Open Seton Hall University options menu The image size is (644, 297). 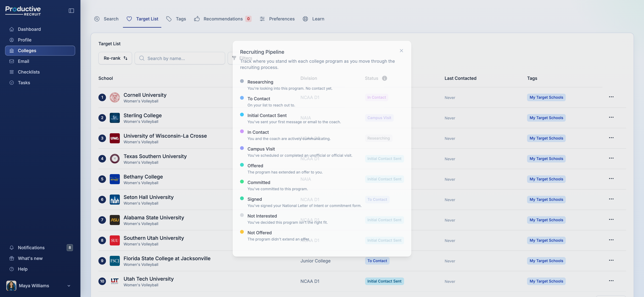tap(611, 199)
